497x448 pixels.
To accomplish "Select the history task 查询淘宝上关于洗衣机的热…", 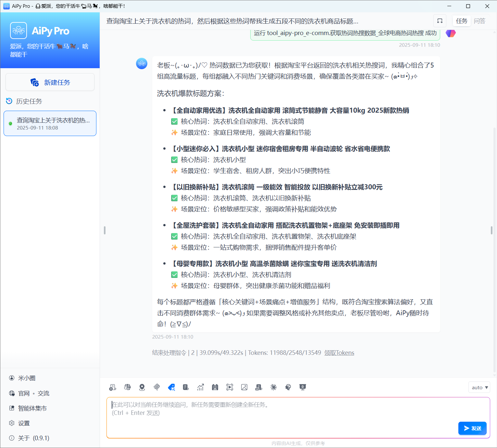I will click(50, 123).
